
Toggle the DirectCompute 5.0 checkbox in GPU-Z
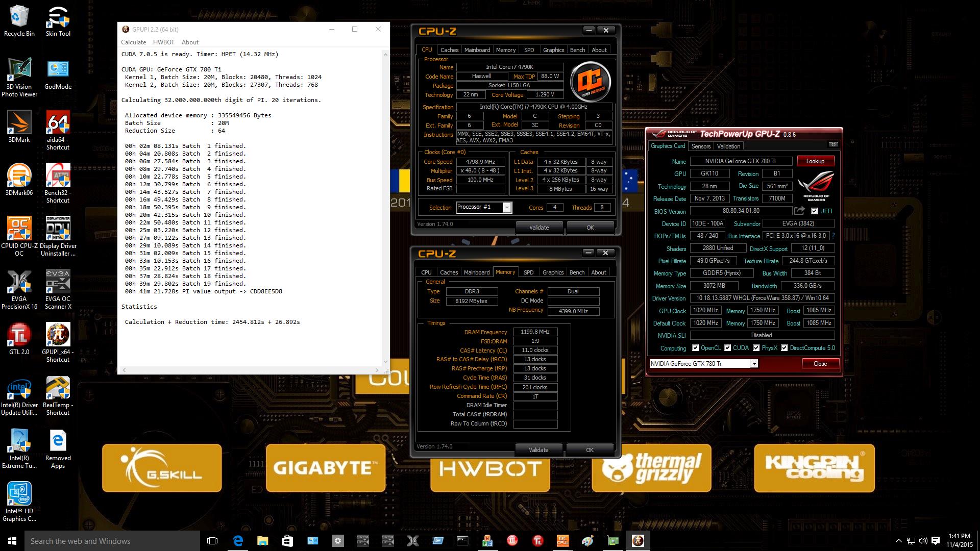pyautogui.click(x=785, y=348)
